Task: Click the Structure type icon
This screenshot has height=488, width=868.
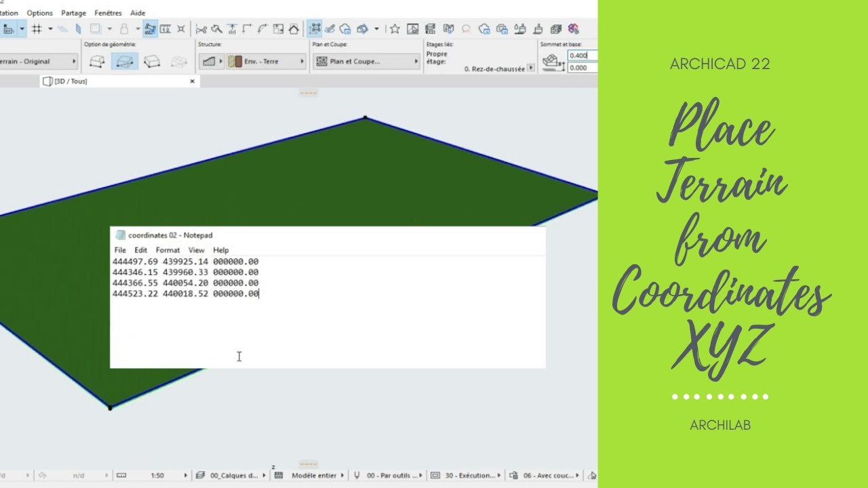Action: pyautogui.click(x=209, y=61)
